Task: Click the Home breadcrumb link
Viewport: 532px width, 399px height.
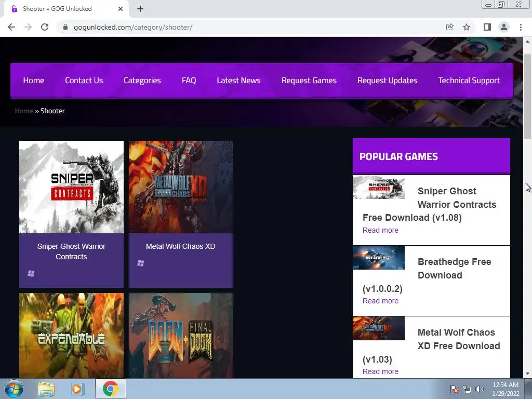Action: pyautogui.click(x=24, y=111)
